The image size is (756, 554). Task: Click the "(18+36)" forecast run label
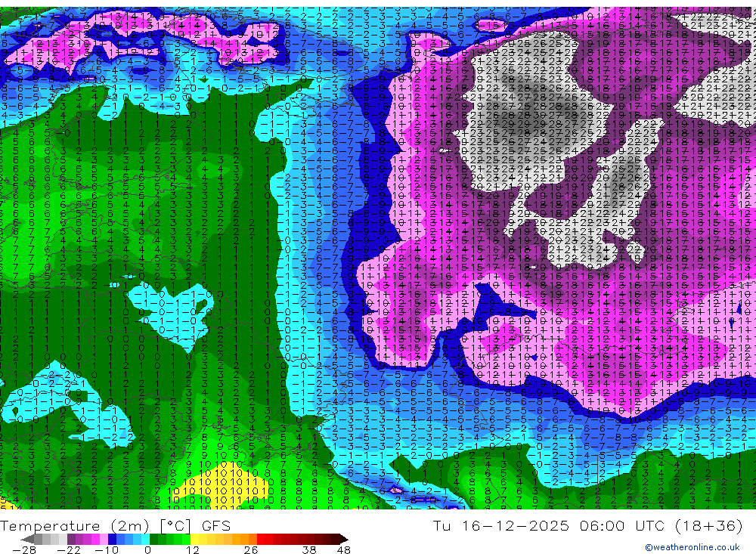pos(709,525)
